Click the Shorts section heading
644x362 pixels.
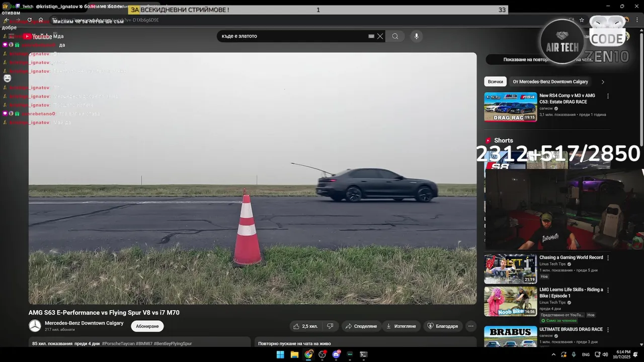point(504,141)
